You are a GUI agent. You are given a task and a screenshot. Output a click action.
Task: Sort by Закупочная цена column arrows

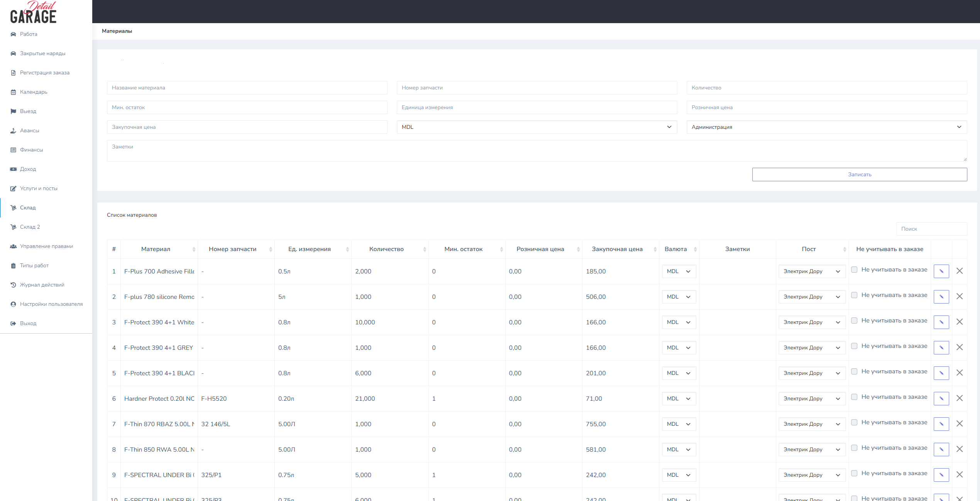pos(655,250)
